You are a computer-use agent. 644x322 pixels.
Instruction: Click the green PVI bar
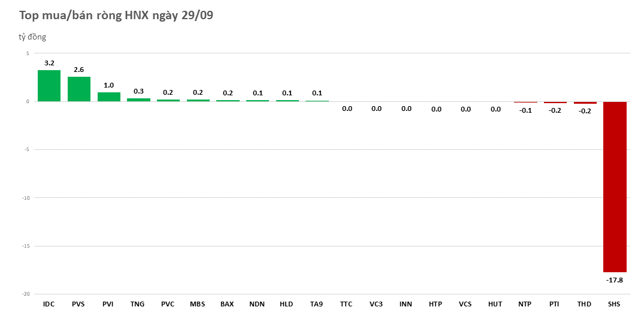108,97
